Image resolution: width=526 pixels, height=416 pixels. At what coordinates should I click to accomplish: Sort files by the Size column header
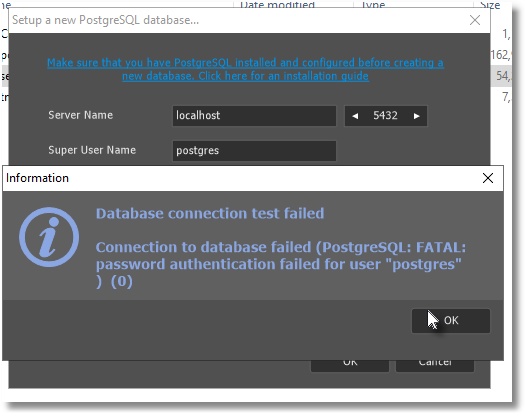click(490, 4)
